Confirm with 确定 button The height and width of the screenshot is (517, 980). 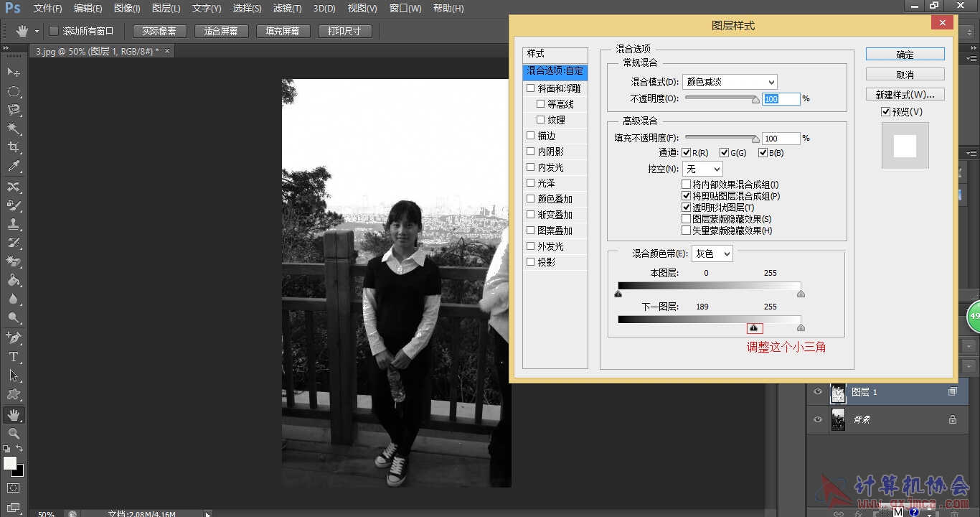[905, 55]
